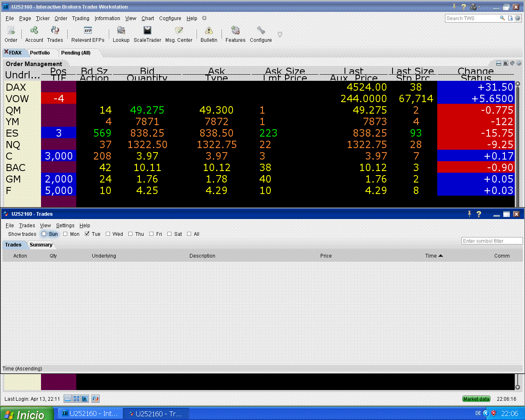The width and height of the screenshot is (525, 420).
Task: Open the Features toolbar icon
Action: (x=235, y=30)
